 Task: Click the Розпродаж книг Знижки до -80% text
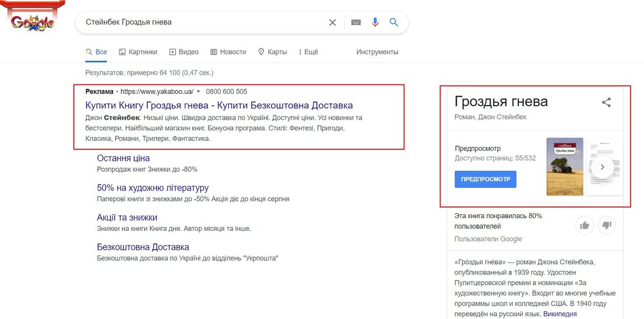147,169
